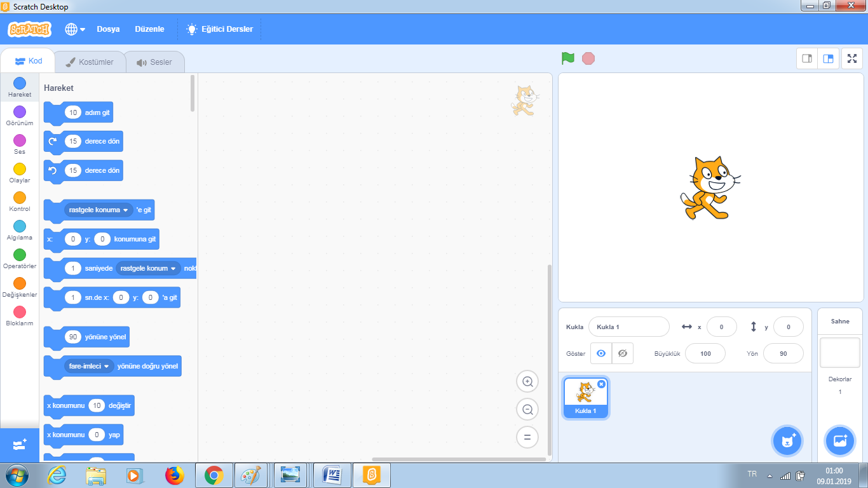Viewport: 868px width, 488px height.
Task: Select the Operatörler block category
Action: pos(20,259)
